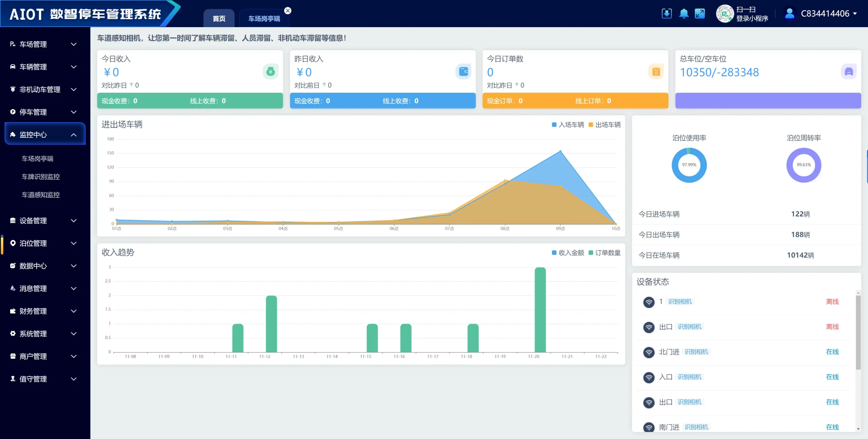Screen dimensions: 868x439
Task: Open the 车牌识别监控 submenu item
Action: (x=41, y=177)
